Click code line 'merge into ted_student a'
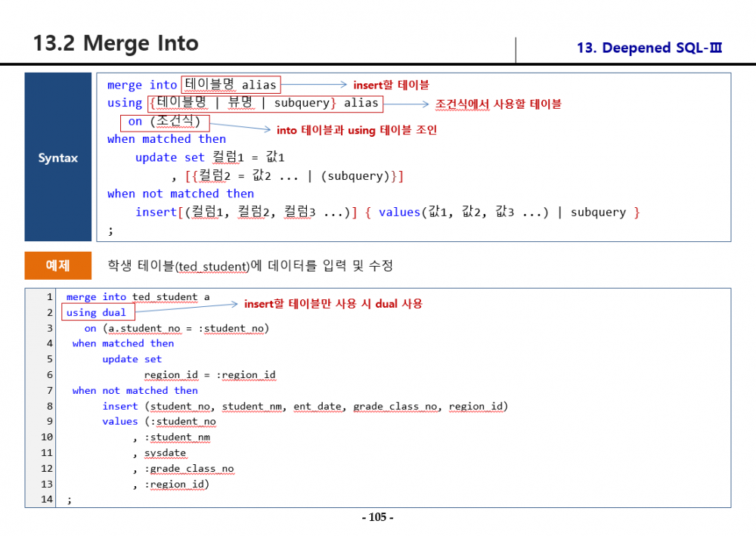756x536 pixels. [138, 297]
